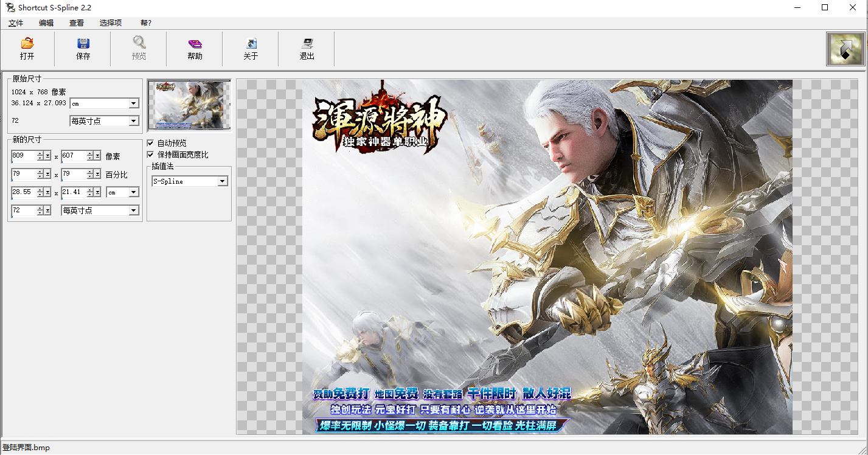Image resolution: width=868 pixels, height=455 pixels.
Task: Expand the S-Spline 插值法 dropdown
Action: point(222,181)
